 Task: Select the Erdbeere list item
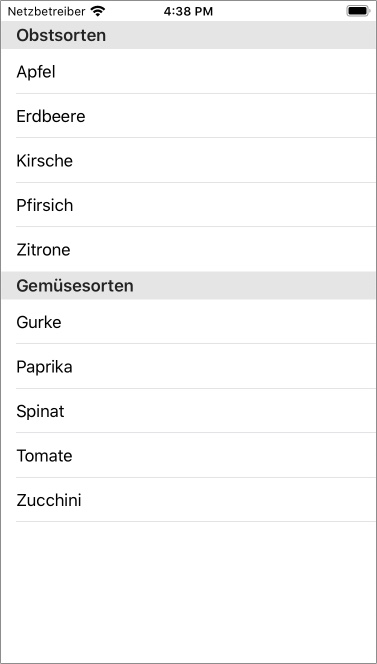[188, 116]
